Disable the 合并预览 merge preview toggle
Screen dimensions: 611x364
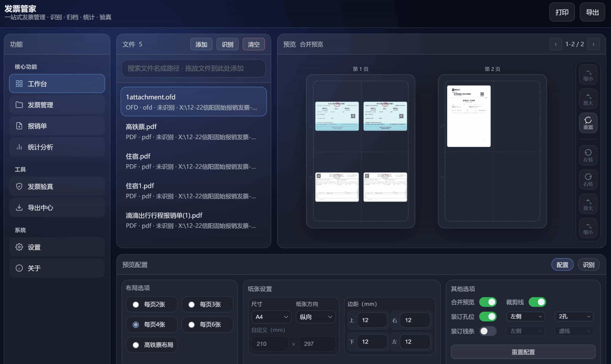pyautogui.click(x=488, y=302)
